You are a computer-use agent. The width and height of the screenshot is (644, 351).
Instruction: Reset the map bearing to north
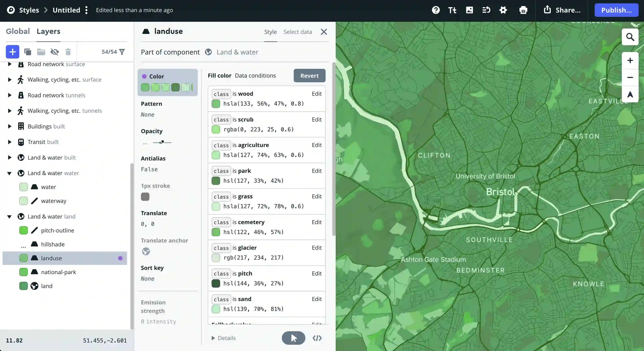pos(630,94)
